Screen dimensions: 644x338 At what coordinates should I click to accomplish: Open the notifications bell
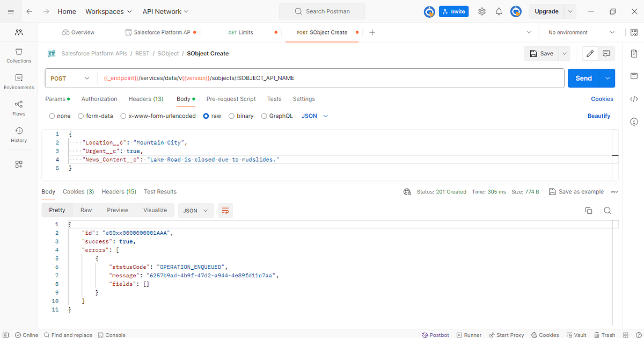tap(499, 11)
